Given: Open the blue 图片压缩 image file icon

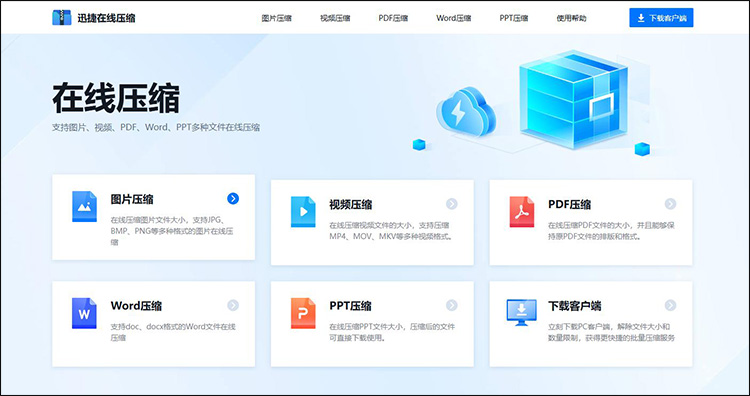Looking at the screenshot, I should tap(84, 207).
